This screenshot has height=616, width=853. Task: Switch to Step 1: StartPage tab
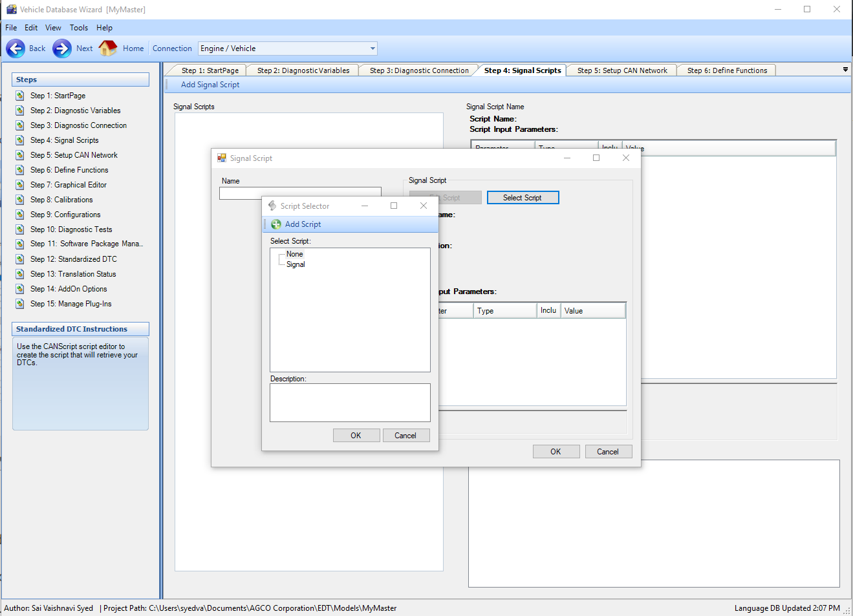(210, 70)
